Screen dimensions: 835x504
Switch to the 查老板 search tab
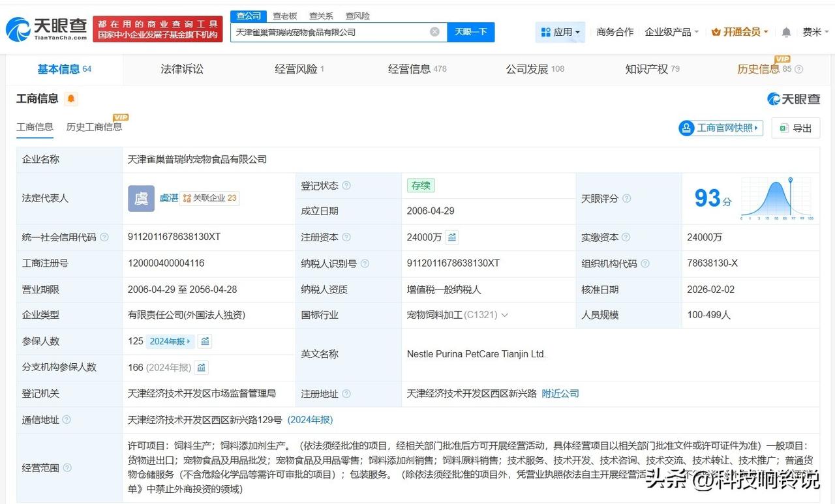pyautogui.click(x=285, y=16)
